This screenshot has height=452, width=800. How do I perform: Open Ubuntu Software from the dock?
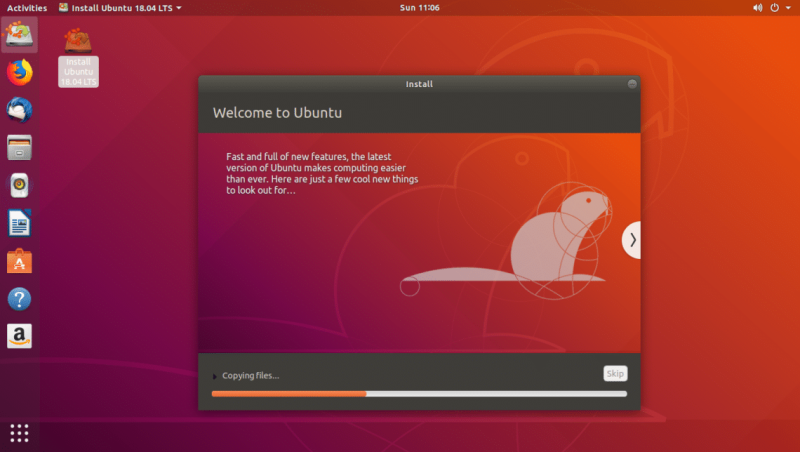point(19,261)
